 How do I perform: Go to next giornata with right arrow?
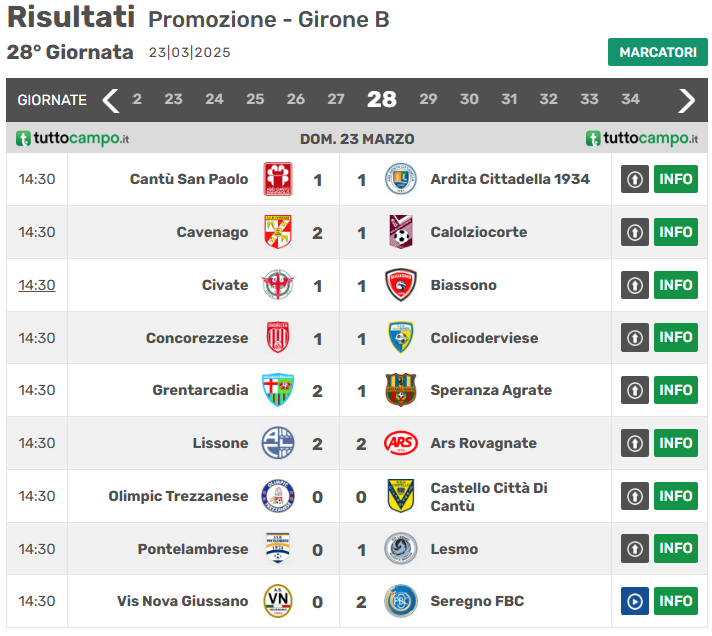[686, 100]
